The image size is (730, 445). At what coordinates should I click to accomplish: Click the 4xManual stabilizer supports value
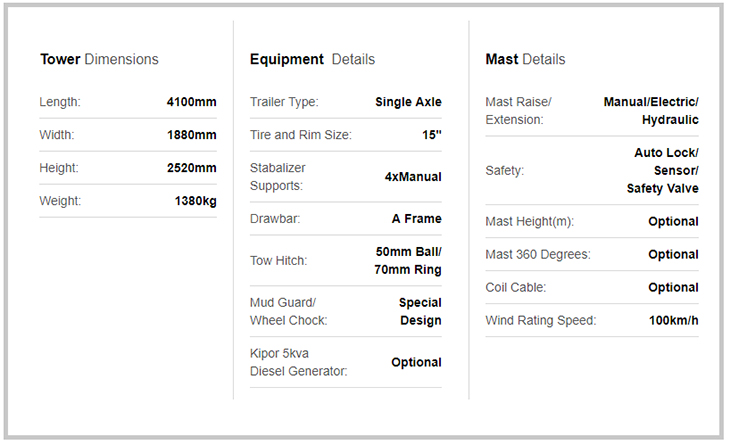(x=413, y=177)
